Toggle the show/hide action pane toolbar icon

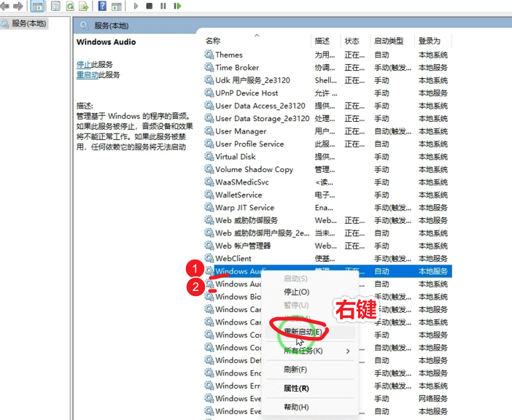tap(117, 7)
